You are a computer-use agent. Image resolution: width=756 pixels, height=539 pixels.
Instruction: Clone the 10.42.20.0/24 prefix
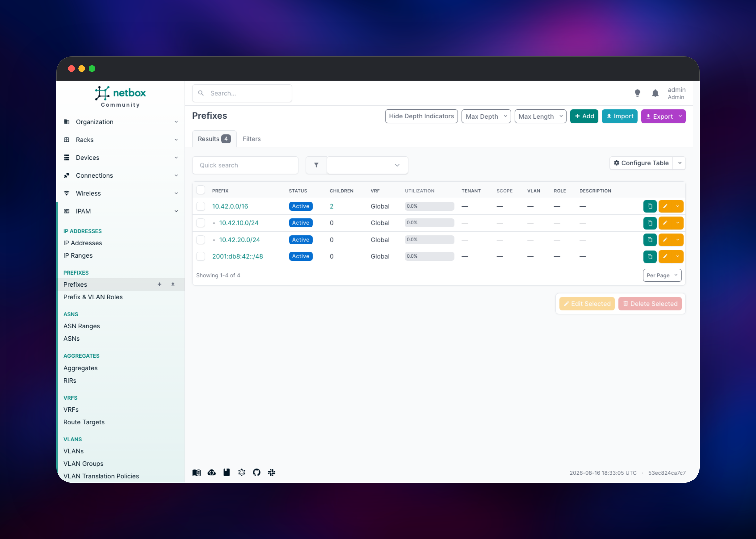point(650,240)
